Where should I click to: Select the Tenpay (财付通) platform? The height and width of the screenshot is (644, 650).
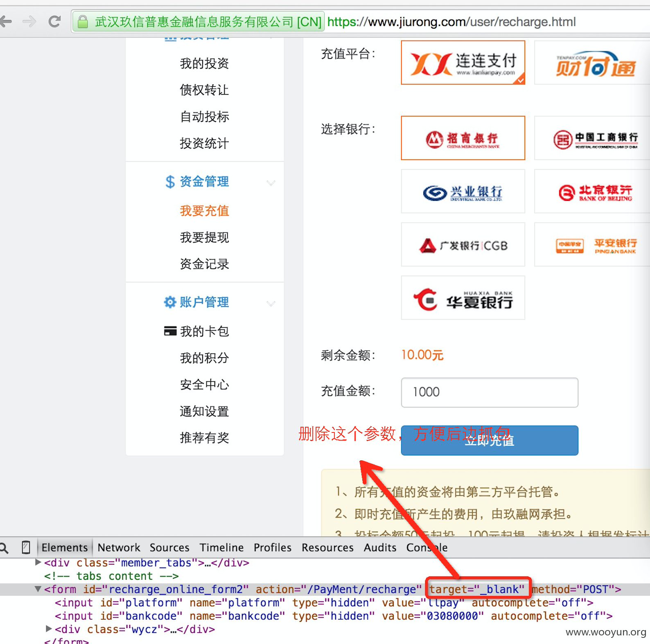592,63
